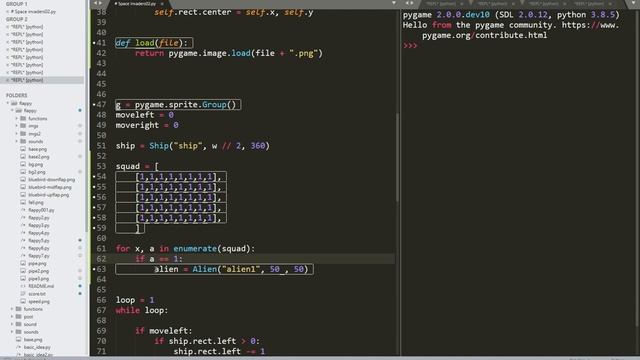The height and width of the screenshot is (360, 640).
Task: Click the gutter mark on line 47
Action: click(94, 104)
